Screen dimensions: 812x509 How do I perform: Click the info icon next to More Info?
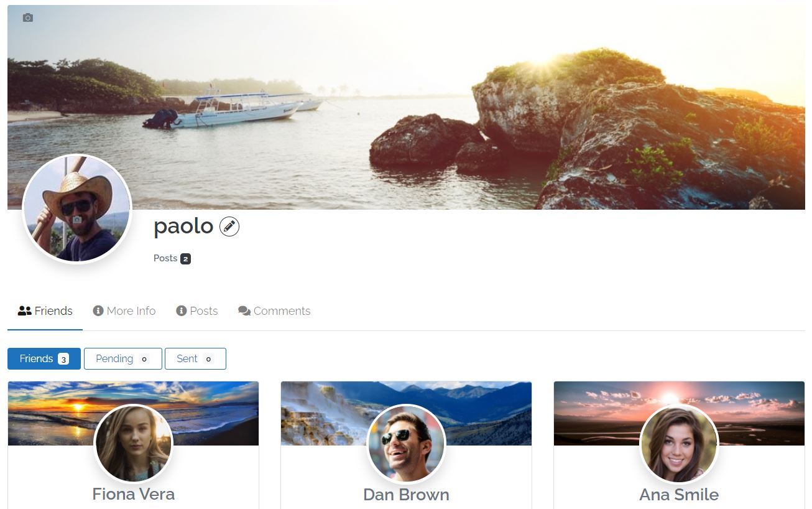tap(98, 311)
